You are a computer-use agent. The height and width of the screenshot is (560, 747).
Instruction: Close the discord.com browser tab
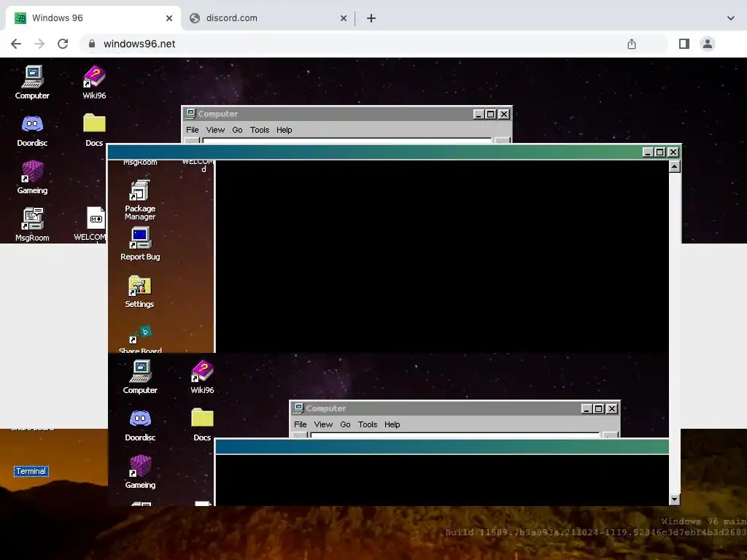[x=344, y=18]
